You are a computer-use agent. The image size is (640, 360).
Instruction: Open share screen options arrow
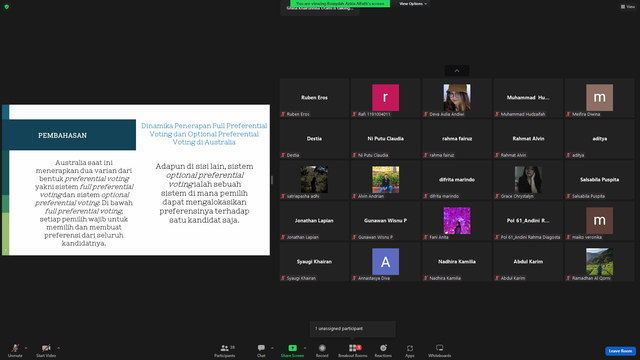click(305, 348)
